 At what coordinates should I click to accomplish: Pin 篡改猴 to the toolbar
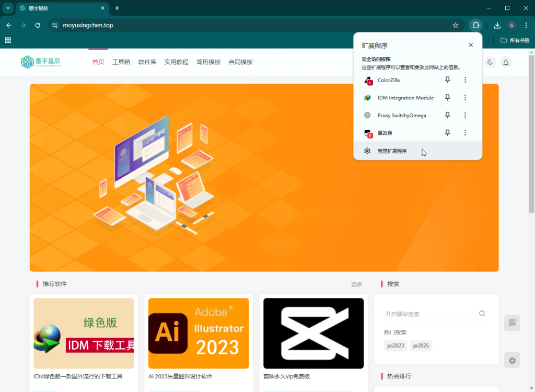[x=447, y=133]
